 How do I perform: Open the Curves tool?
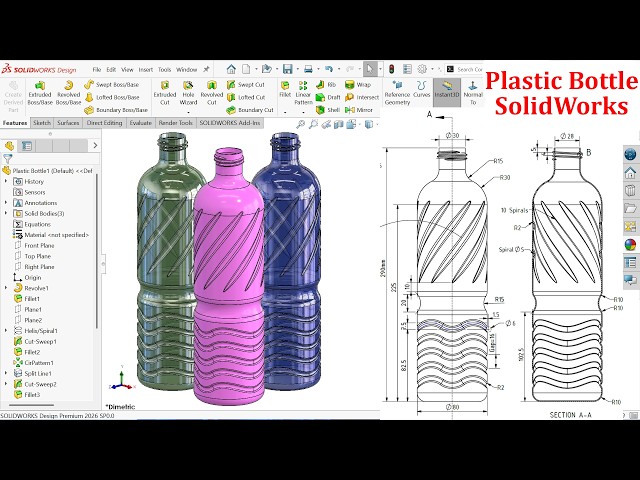coord(422,89)
